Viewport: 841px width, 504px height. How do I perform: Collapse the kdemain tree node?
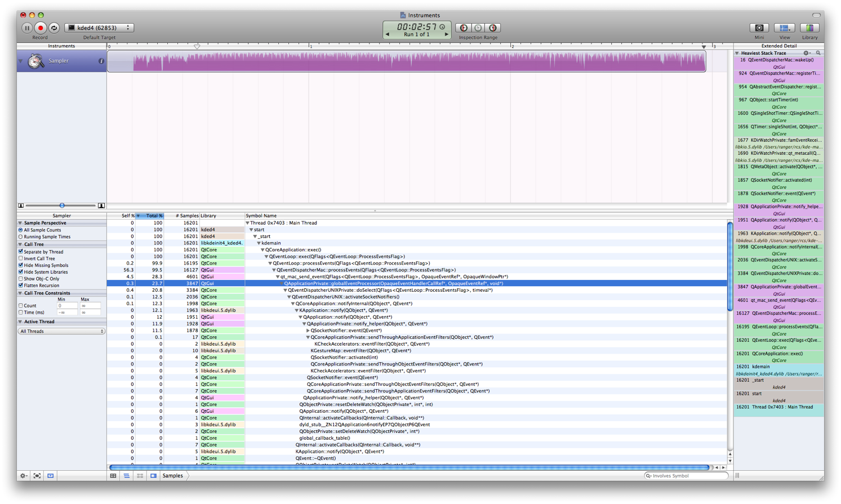pos(259,243)
